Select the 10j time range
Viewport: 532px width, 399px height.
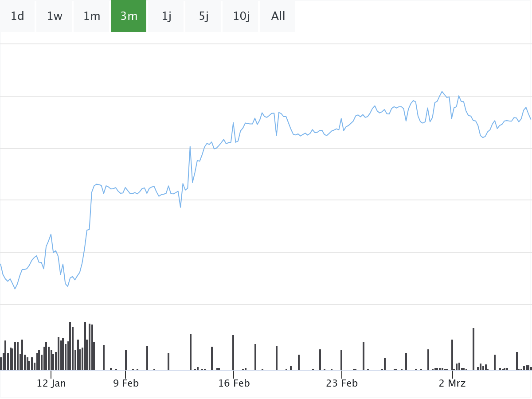tap(241, 16)
